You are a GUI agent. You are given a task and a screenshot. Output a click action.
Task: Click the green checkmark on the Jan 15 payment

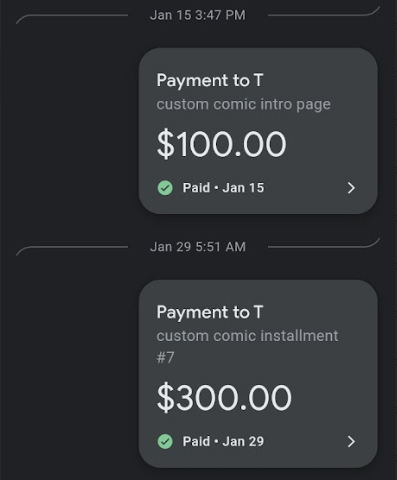tap(165, 188)
